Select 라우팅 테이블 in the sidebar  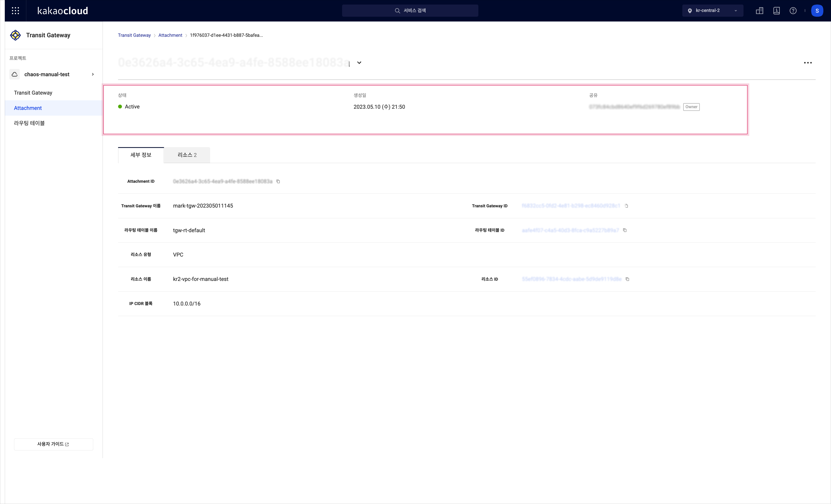[29, 123]
